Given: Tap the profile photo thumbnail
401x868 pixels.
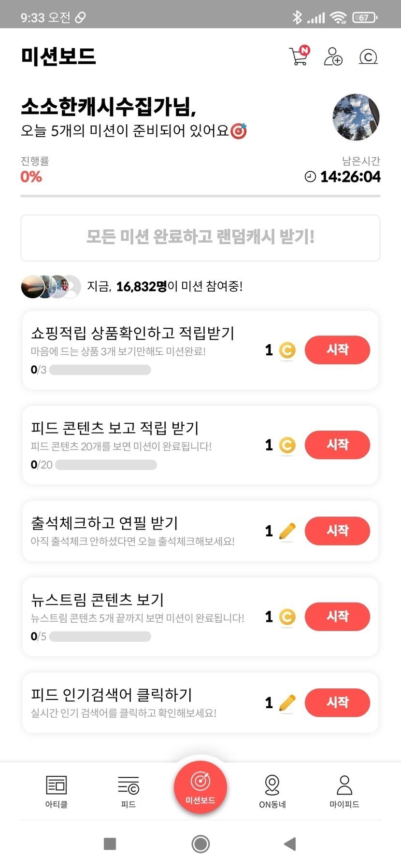Looking at the screenshot, I should tap(356, 117).
